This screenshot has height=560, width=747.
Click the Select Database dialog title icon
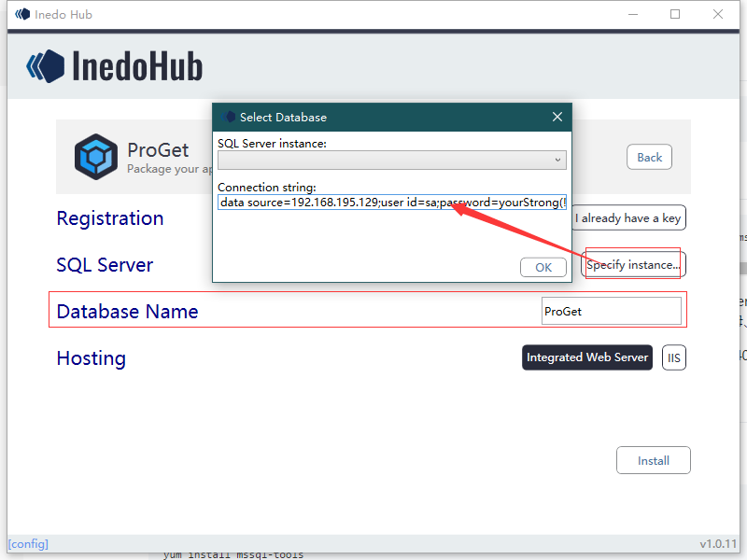point(228,117)
